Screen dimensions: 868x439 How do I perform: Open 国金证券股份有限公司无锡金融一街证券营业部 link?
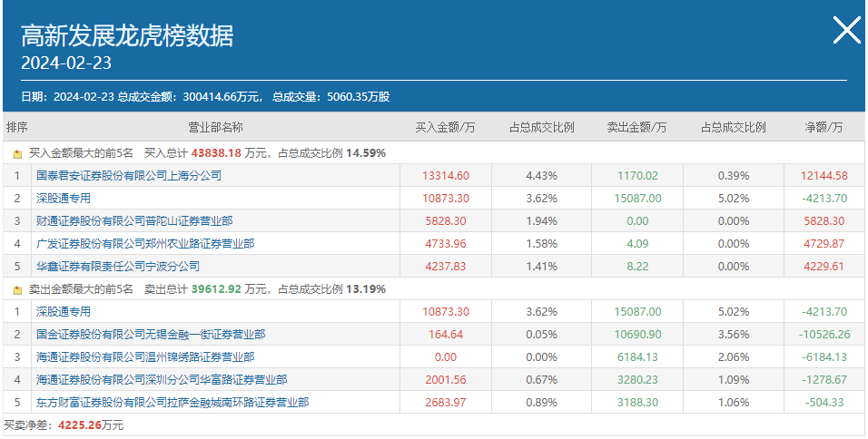pos(151,335)
